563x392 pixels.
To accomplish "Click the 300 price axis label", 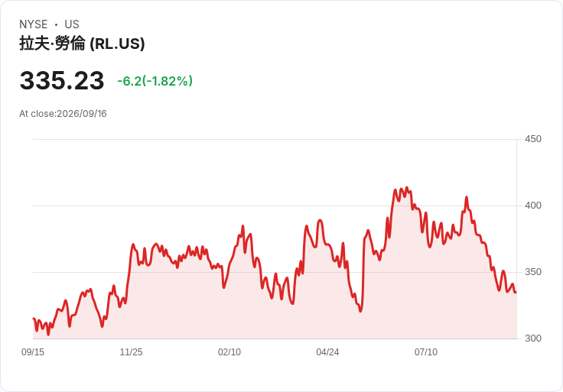I will (x=533, y=339).
